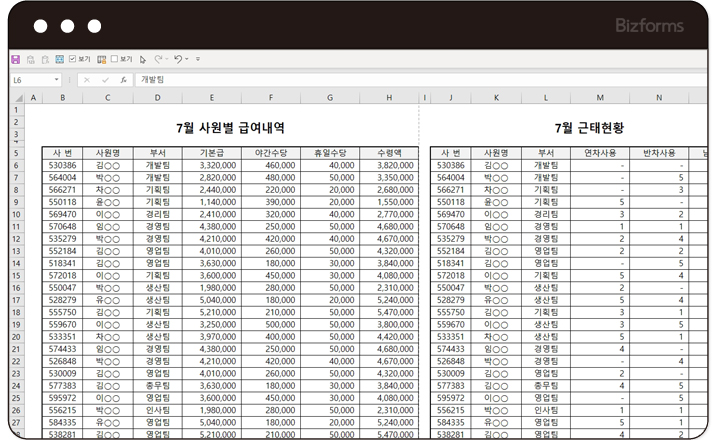Uncheck the first checked 보기 checkbox

click(72, 59)
